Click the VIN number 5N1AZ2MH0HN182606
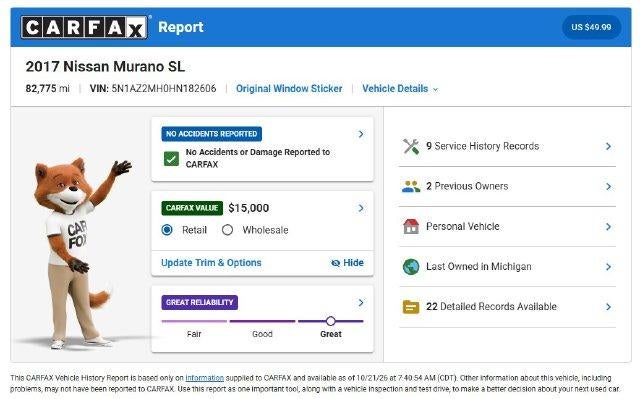640x399 pixels. pos(164,89)
